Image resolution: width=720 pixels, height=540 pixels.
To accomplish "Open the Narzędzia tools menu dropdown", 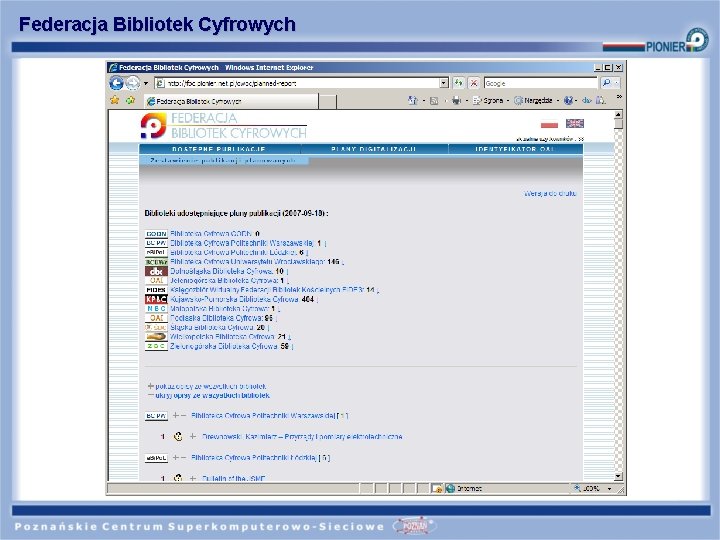I will pyautogui.click(x=557, y=101).
